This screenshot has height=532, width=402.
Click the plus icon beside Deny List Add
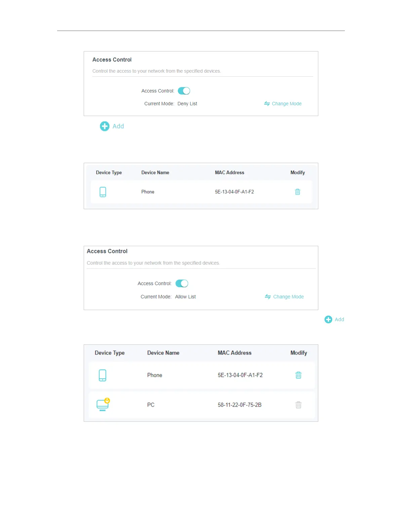[x=105, y=126]
